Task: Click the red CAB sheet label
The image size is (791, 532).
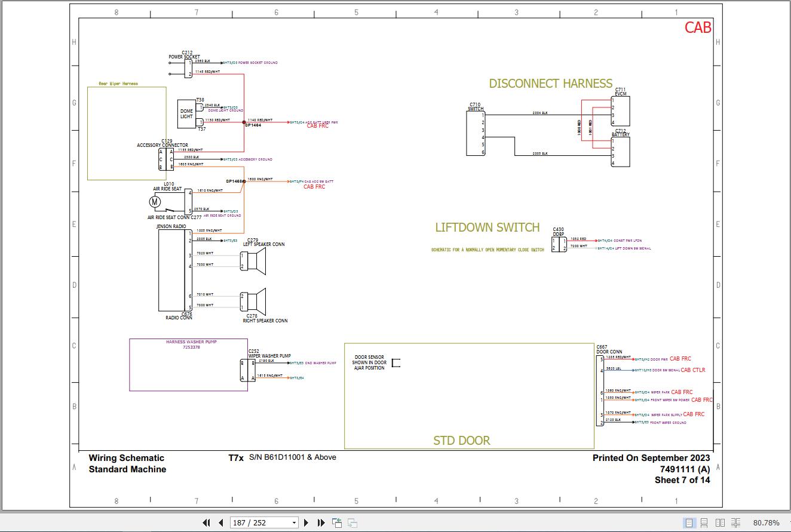Action: [x=698, y=27]
